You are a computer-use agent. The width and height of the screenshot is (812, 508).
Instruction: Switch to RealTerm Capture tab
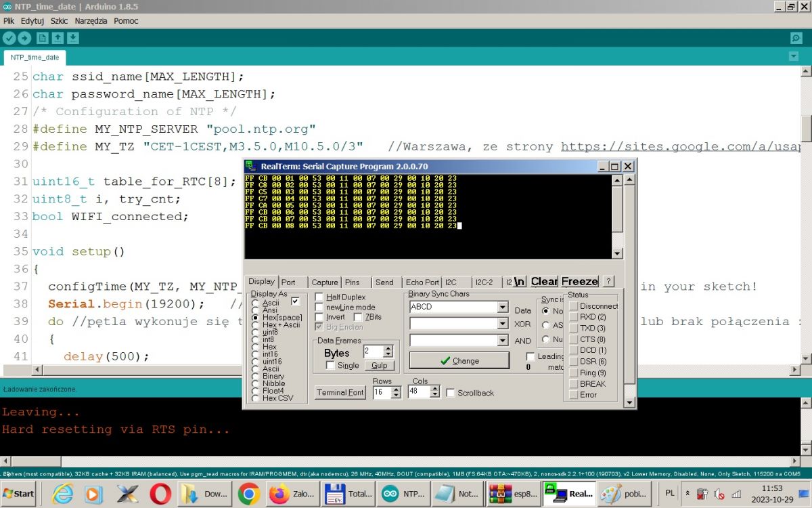point(325,282)
